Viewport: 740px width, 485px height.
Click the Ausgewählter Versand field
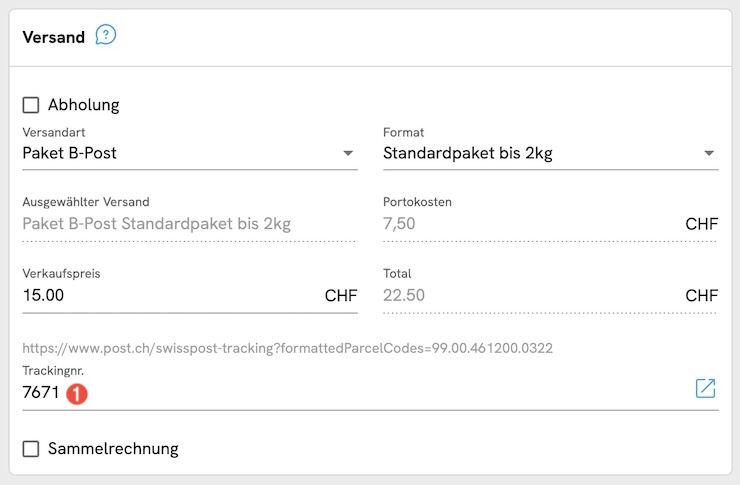156,224
